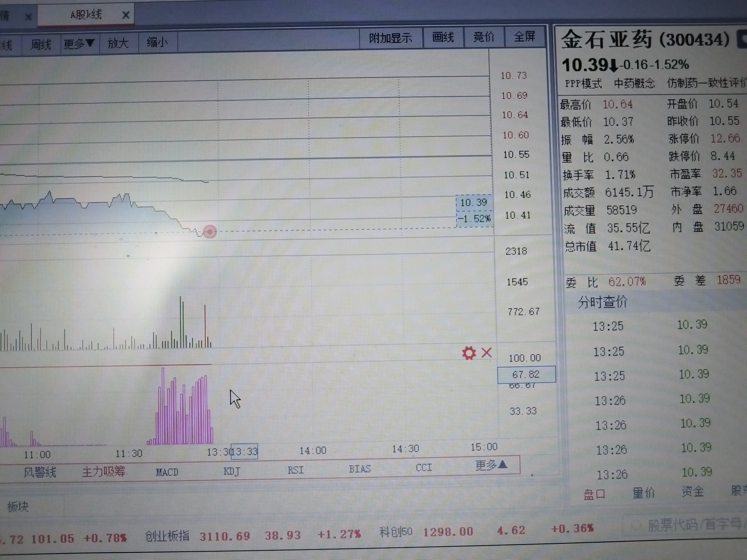Switch to 周线 weekly chart
The image size is (747, 560).
pyautogui.click(x=41, y=45)
